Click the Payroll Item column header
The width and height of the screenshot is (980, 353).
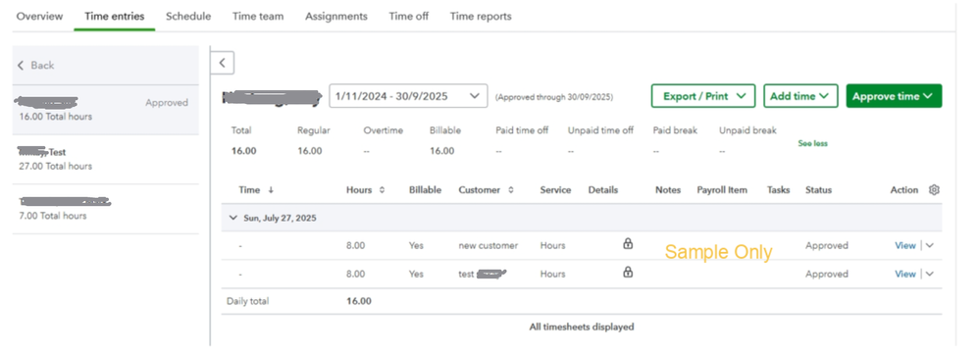(x=722, y=190)
